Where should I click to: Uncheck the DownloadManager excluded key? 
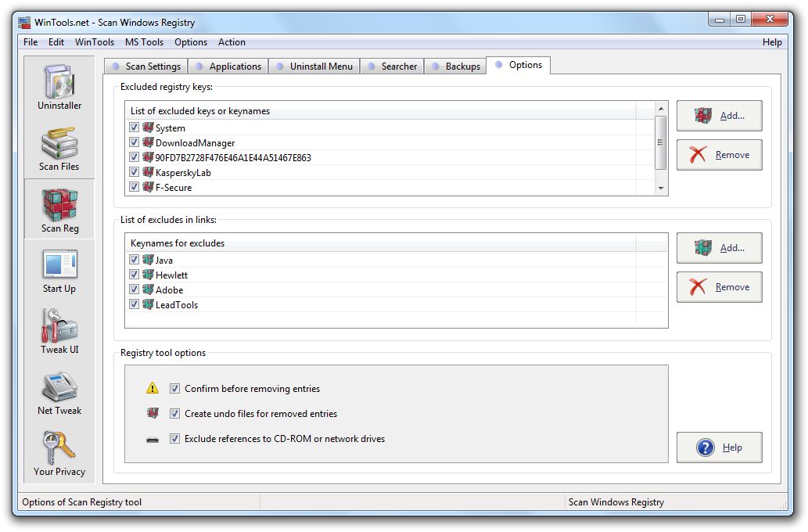pyautogui.click(x=134, y=142)
